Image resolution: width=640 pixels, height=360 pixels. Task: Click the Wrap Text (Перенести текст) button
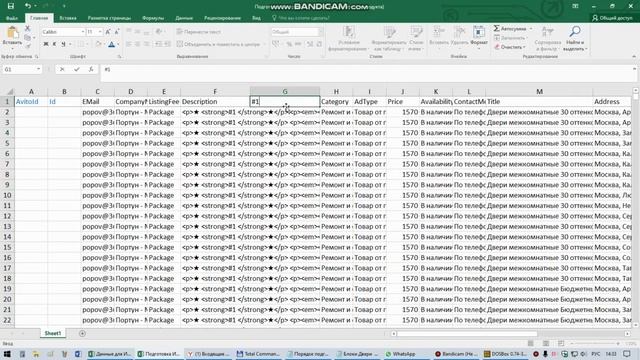tap(199, 32)
